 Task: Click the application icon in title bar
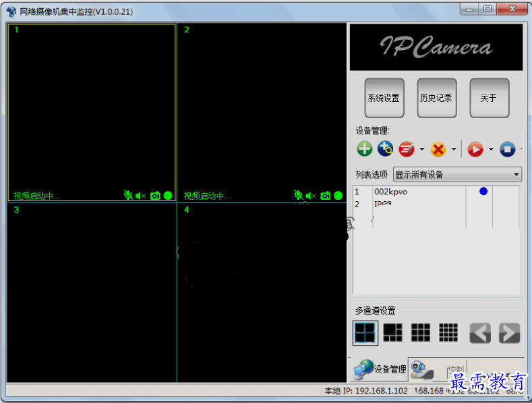(x=11, y=12)
